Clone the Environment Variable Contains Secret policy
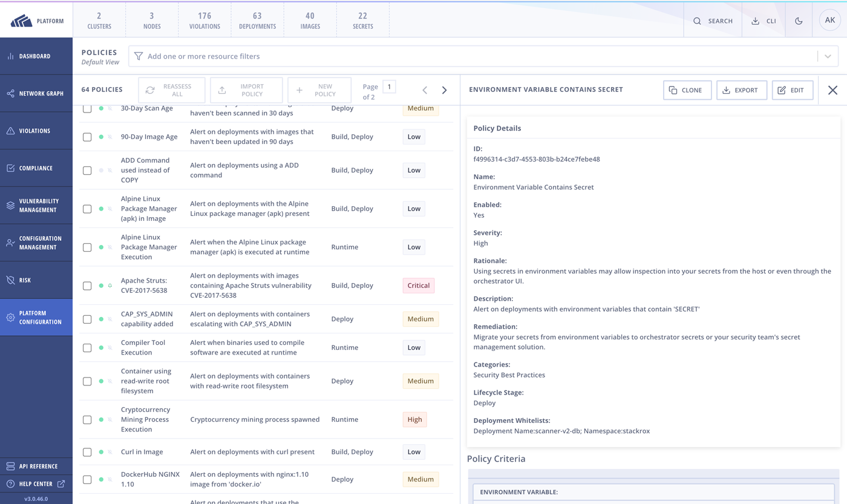Viewport: 847px width, 504px height. (687, 89)
